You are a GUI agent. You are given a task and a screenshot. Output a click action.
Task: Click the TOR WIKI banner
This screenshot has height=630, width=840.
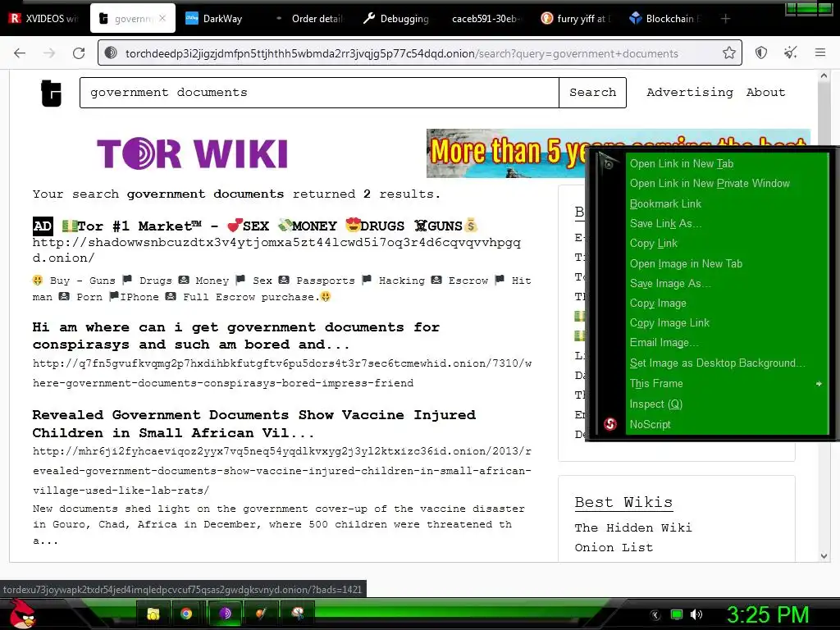click(x=192, y=153)
